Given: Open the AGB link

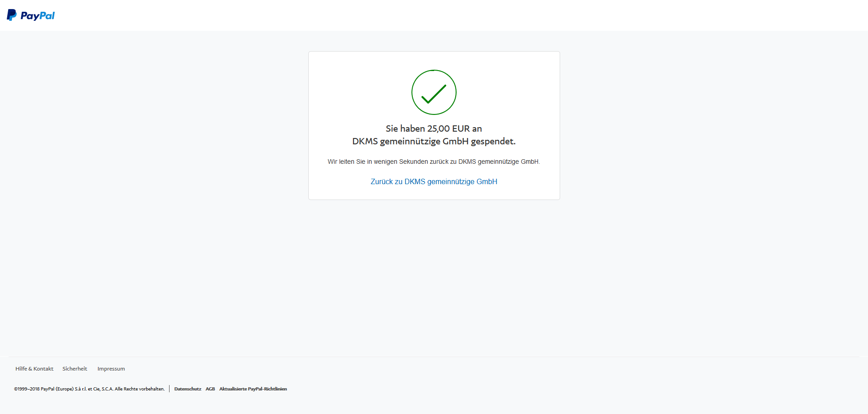Looking at the screenshot, I should tap(210, 389).
